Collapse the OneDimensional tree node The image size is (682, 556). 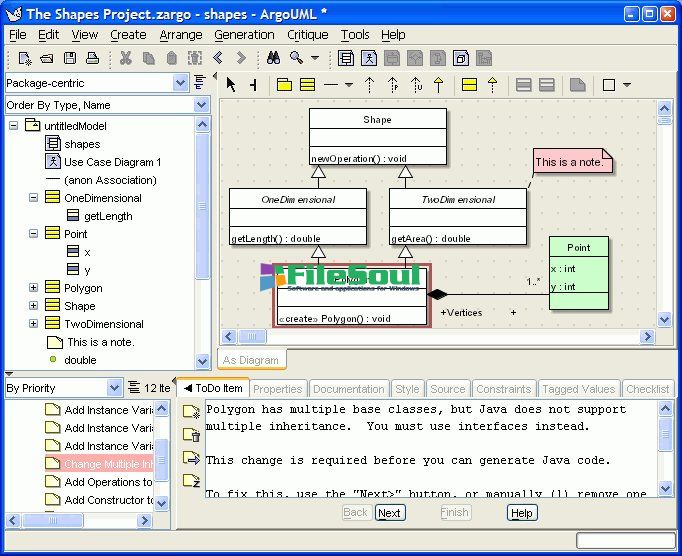(x=33, y=198)
